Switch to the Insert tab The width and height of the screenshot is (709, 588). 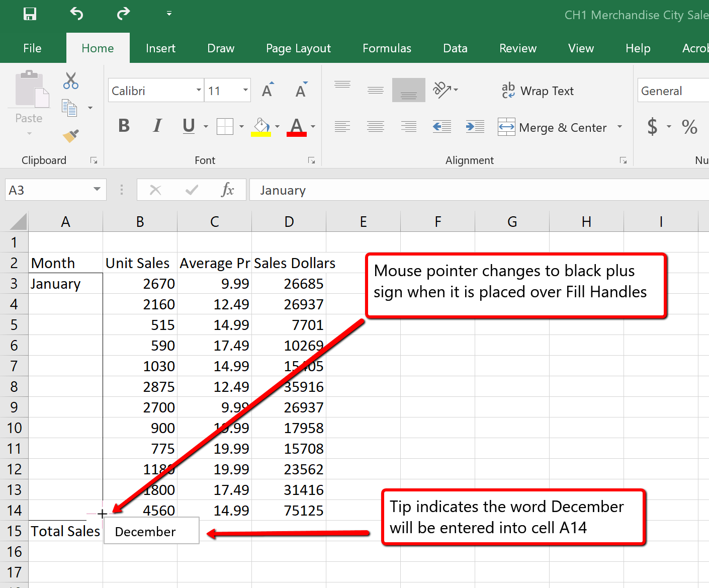point(160,48)
